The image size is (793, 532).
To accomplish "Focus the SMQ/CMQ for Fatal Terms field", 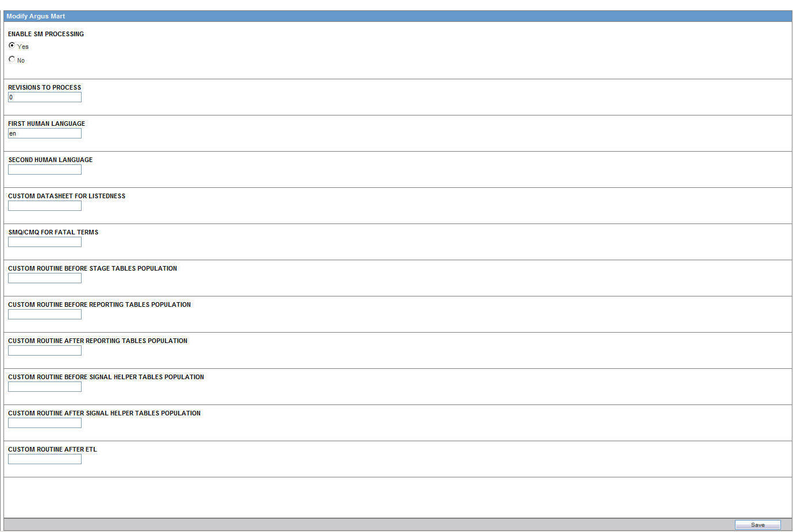I will click(45, 242).
